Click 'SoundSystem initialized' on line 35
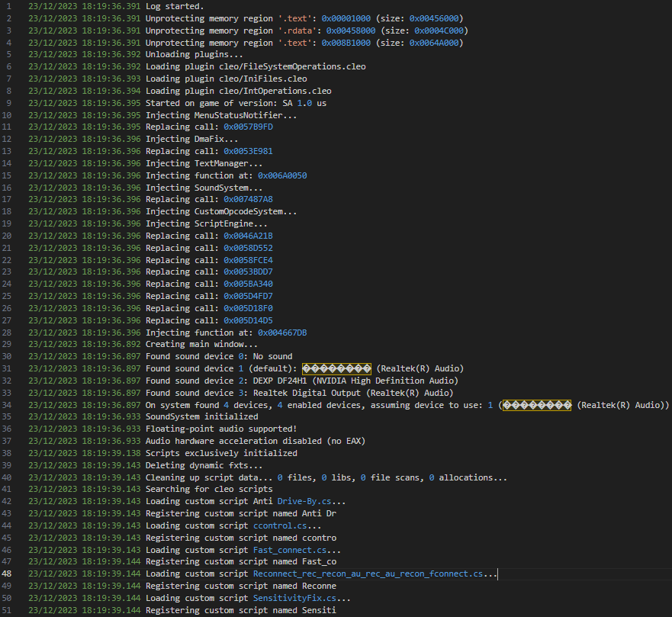The image size is (672, 617). pos(201,417)
